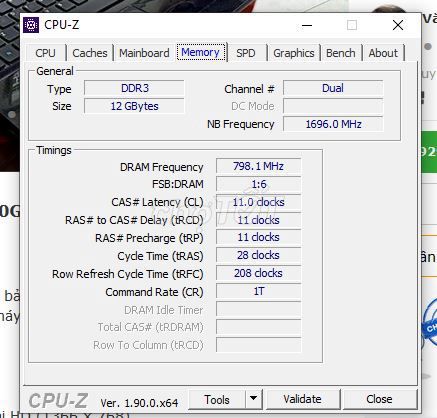Open the Tools dropdown arrow

click(254, 399)
